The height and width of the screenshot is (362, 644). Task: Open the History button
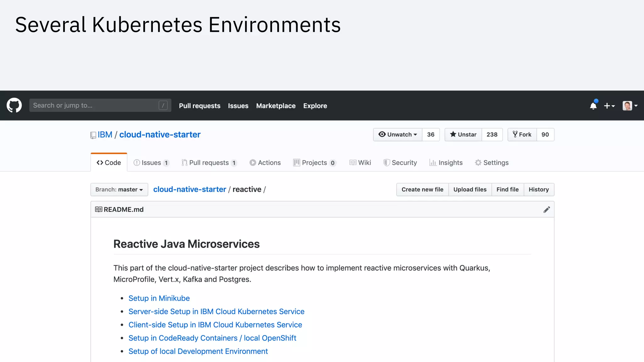pyautogui.click(x=539, y=189)
